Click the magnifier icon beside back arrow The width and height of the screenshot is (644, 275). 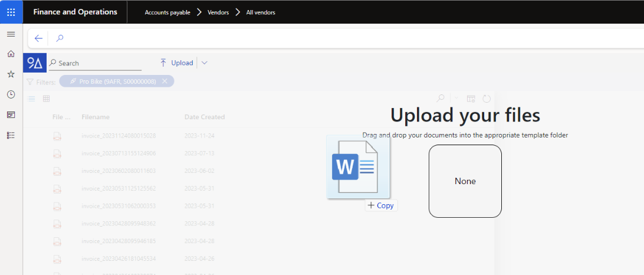[60, 38]
